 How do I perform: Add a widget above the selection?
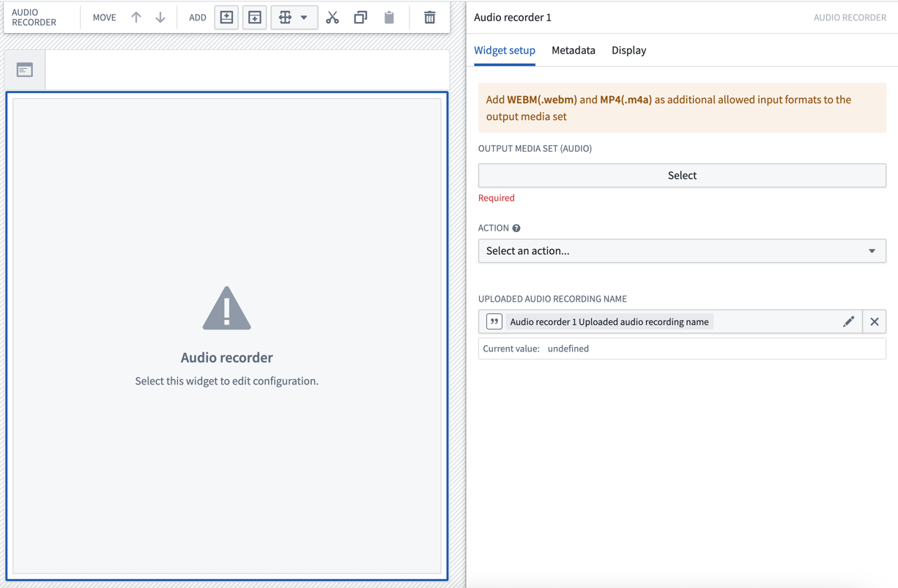[227, 18]
